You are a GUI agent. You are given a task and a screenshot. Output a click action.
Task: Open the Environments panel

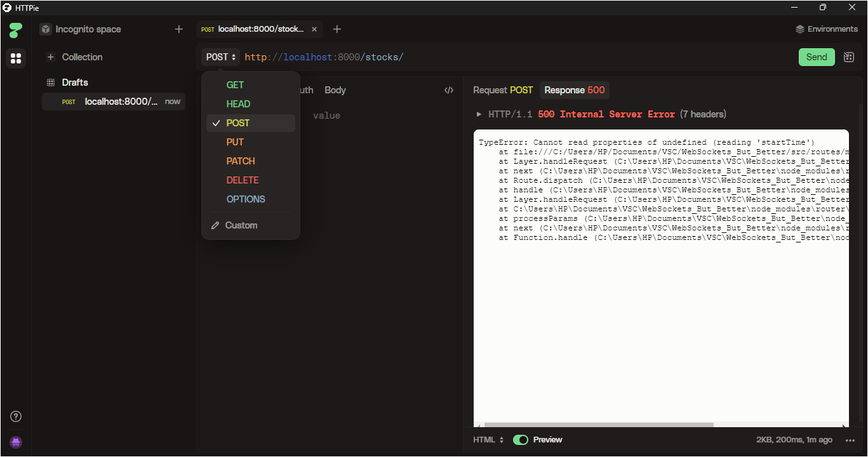(826, 29)
